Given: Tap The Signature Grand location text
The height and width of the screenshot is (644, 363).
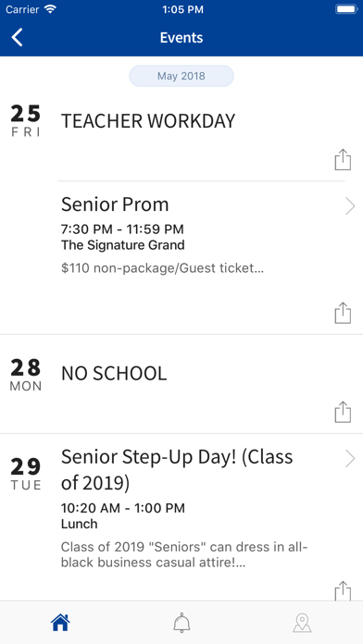Looking at the screenshot, I should click(123, 245).
